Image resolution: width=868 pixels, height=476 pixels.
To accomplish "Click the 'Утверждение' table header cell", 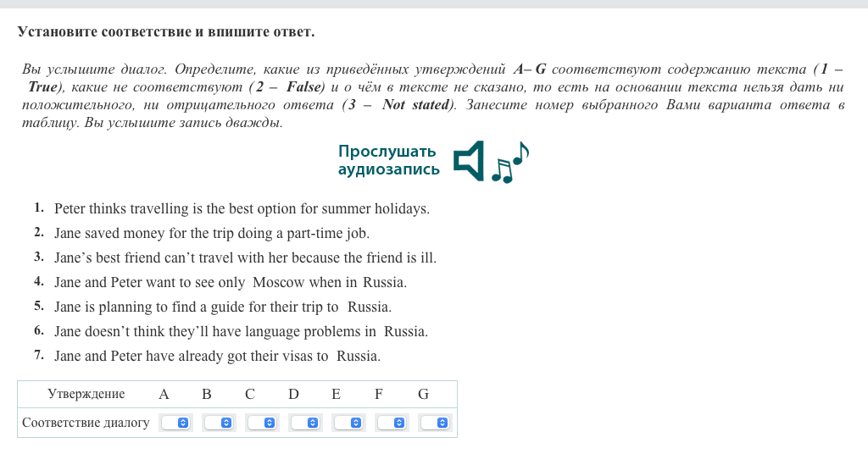I will point(86,394).
